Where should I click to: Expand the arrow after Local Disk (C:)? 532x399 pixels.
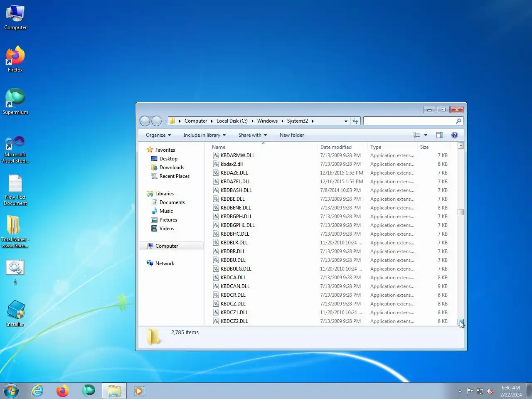click(252, 121)
